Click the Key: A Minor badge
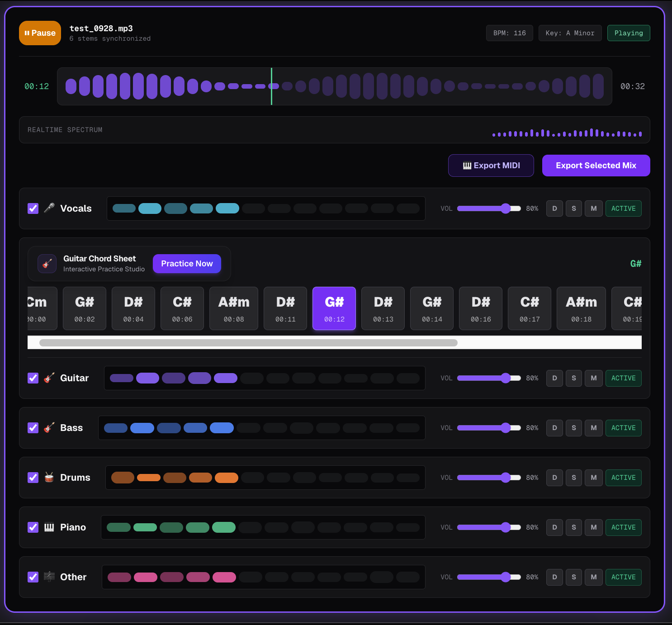672x625 pixels. click(x=570, y=33)
